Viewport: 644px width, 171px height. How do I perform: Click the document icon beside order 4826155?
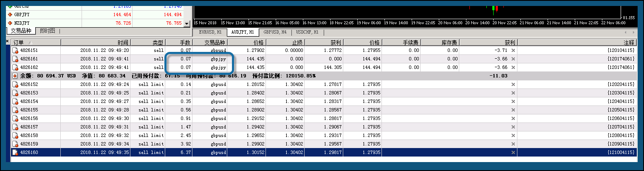click(15, 110)
